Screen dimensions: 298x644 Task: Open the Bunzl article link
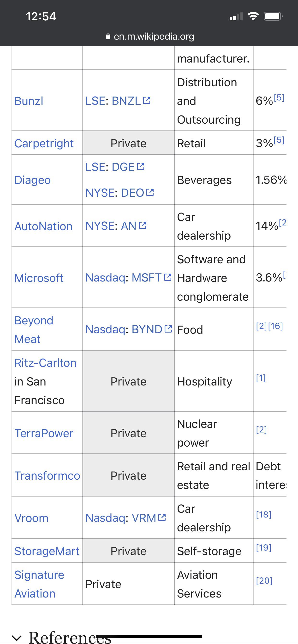[29, 101]
